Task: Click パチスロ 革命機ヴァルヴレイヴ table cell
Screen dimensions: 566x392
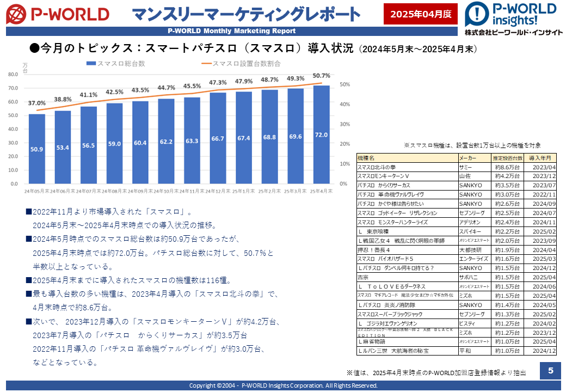Action: click(x=407, y=195)
